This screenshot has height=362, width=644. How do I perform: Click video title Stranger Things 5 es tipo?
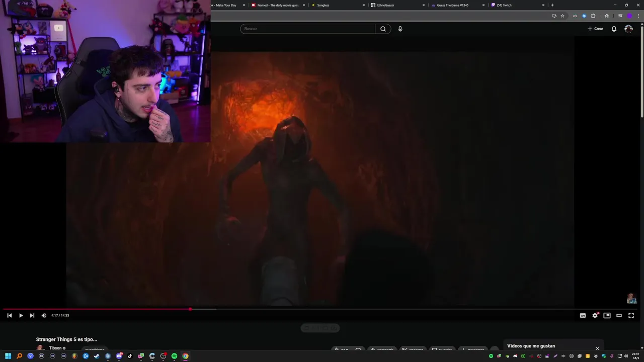point(66,339)
